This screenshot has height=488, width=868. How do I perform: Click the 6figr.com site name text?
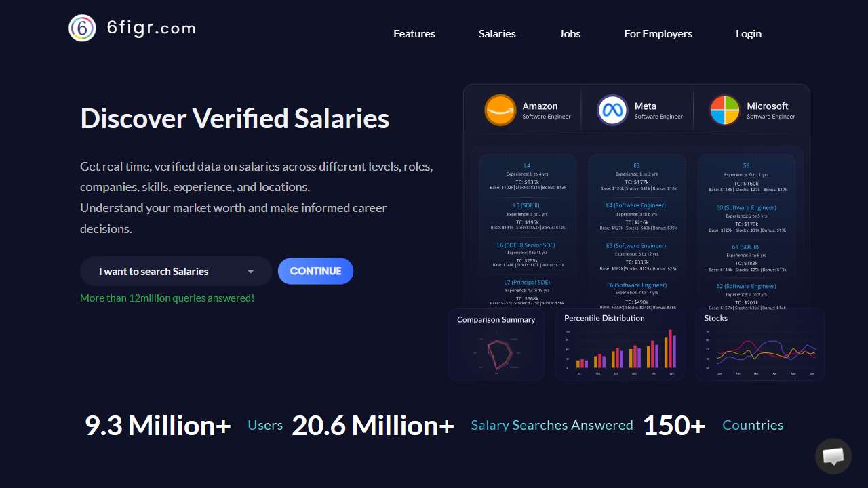[151, 28]
